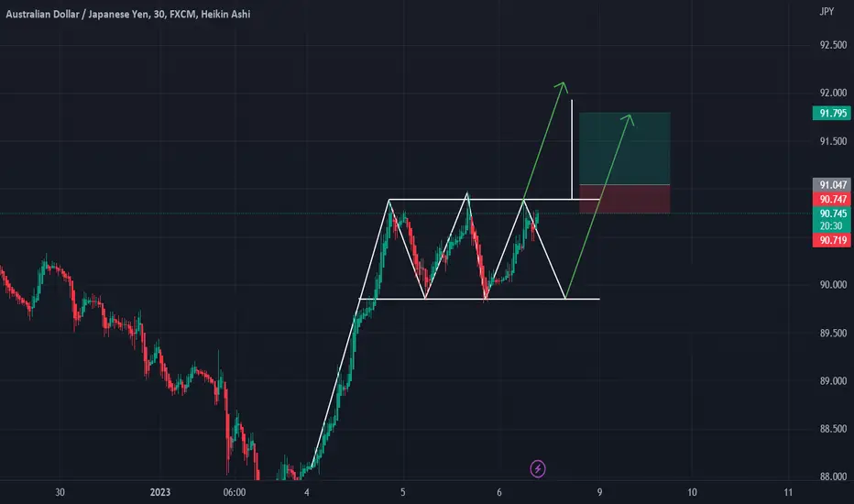Click the 90.000 price axis value
The height and width of the screenshot is (504, 854).
click(833, 285)
